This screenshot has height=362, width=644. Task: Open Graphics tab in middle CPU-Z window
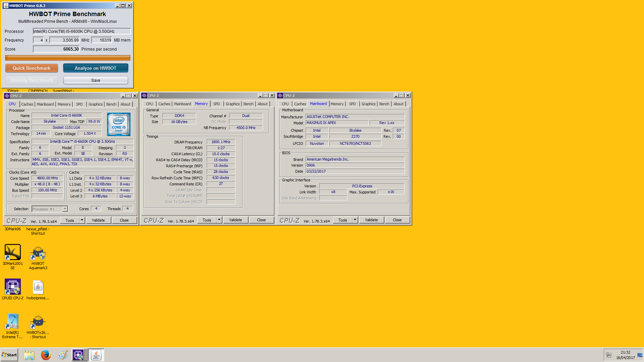coord(233,104)
